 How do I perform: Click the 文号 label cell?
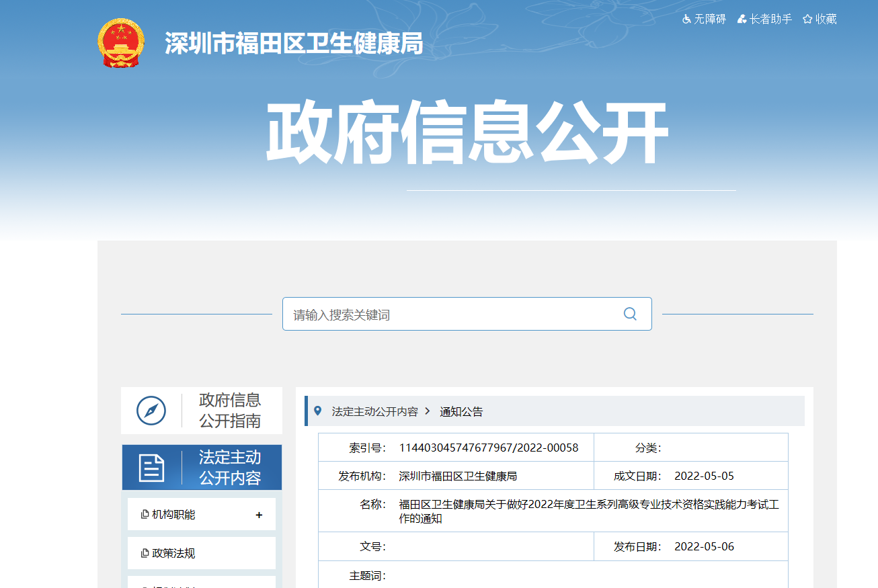point(373,546)
